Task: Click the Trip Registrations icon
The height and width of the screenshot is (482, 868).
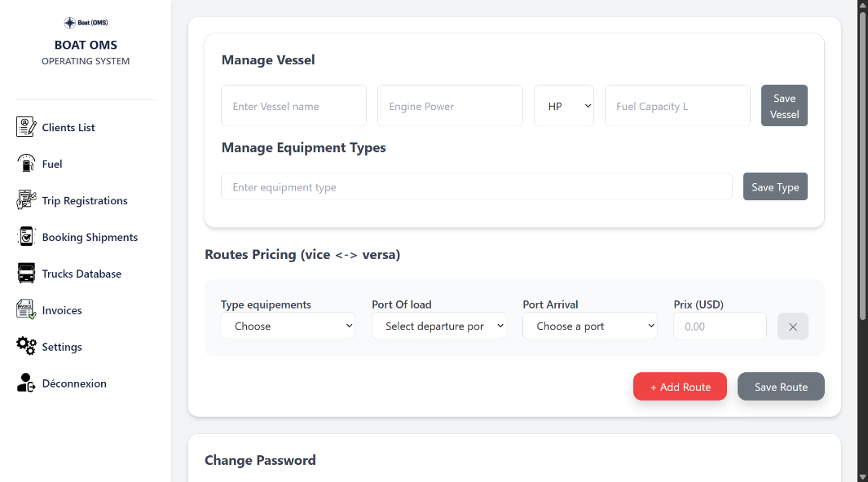Action: [26, 200]
